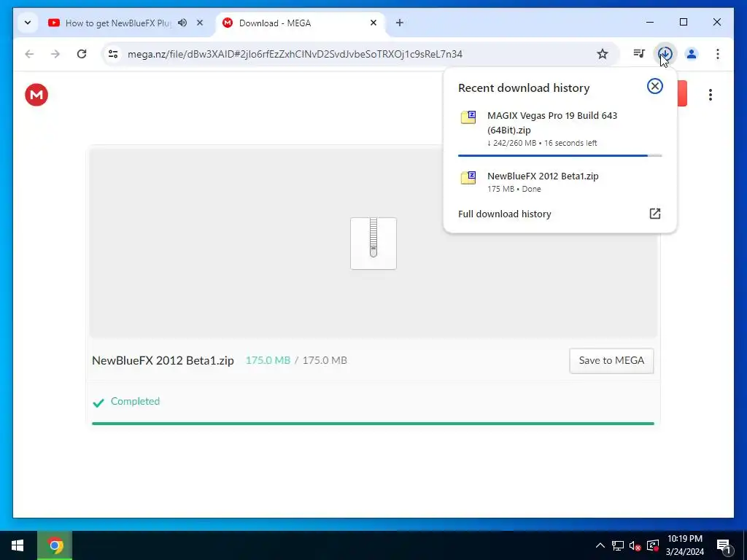The width and height of the screenshot is (747, 560).
Task: Click the 175.0 MB downloaded size text
Action: pos(268,360)
